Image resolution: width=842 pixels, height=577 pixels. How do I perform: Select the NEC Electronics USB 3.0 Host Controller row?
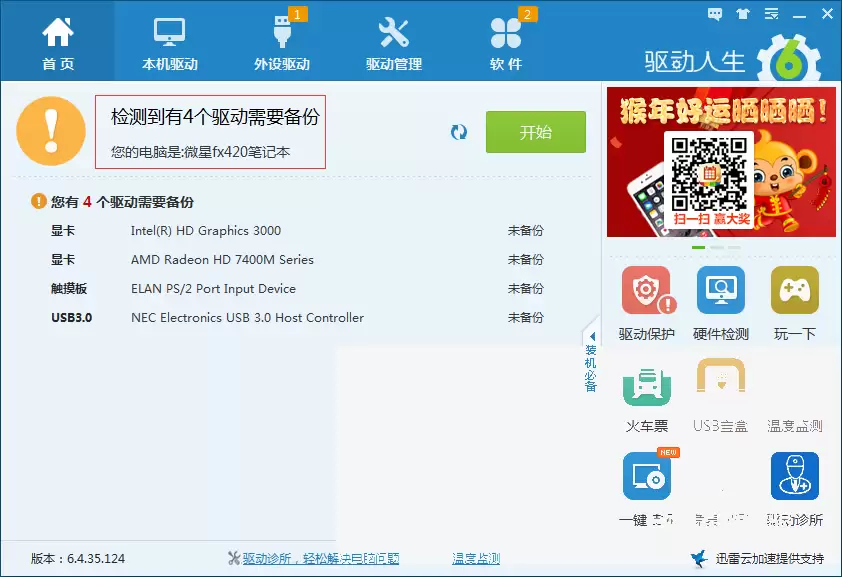297,318
